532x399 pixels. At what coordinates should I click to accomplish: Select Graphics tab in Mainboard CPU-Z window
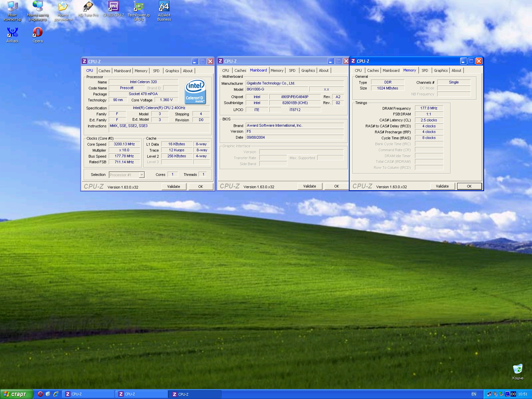click(308, 70)
